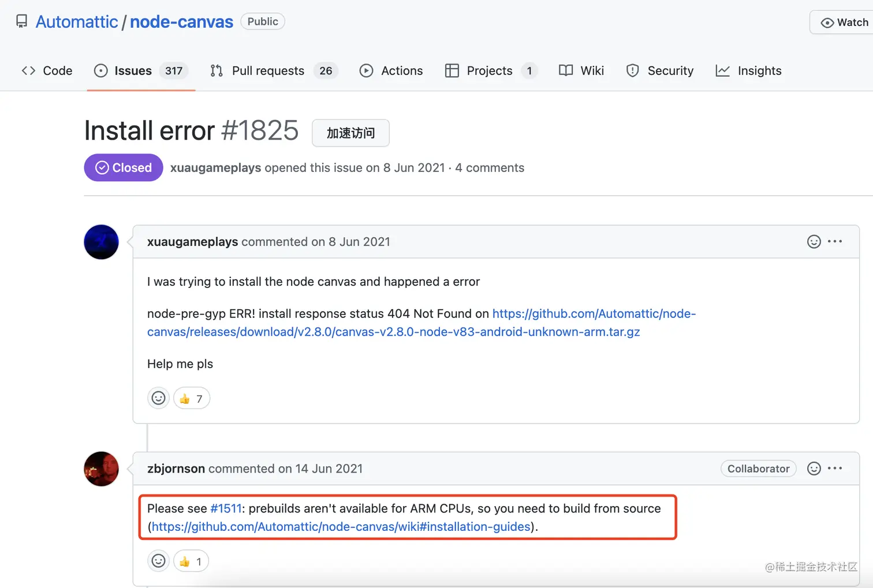Click the eye icon in Watch button
The width and height of the screenshot is (873, 588).
827,23
